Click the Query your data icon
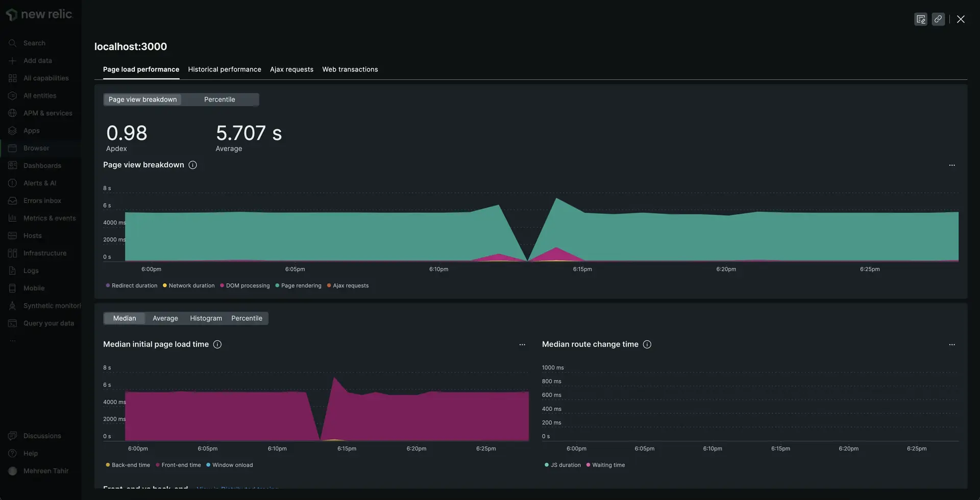The height and width of the screenshot is (500, 980). [x=13, y=323]
